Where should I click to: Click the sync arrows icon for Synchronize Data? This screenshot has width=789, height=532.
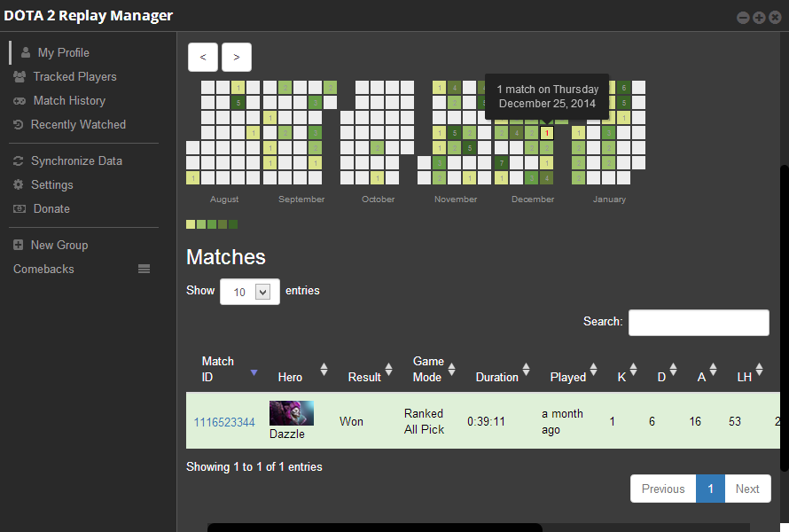(x=19, y=161)
